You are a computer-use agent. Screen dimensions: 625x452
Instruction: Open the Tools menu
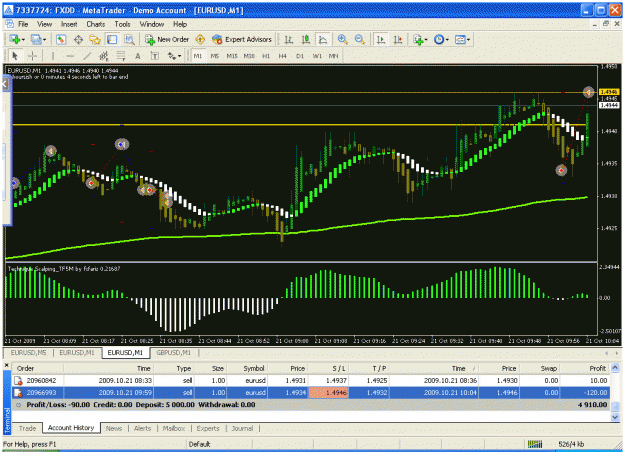tap(122, 24)
